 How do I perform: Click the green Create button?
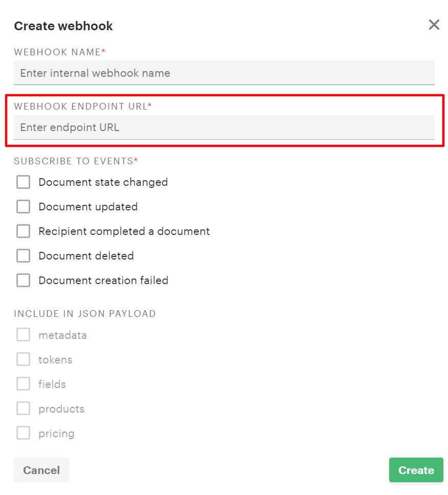click(x=416, y=470)
